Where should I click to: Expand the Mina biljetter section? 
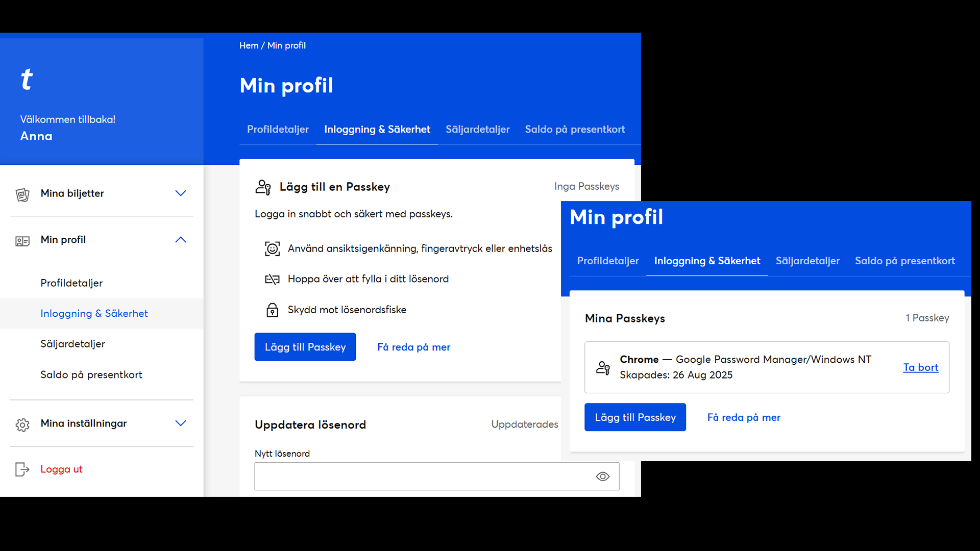181,193
